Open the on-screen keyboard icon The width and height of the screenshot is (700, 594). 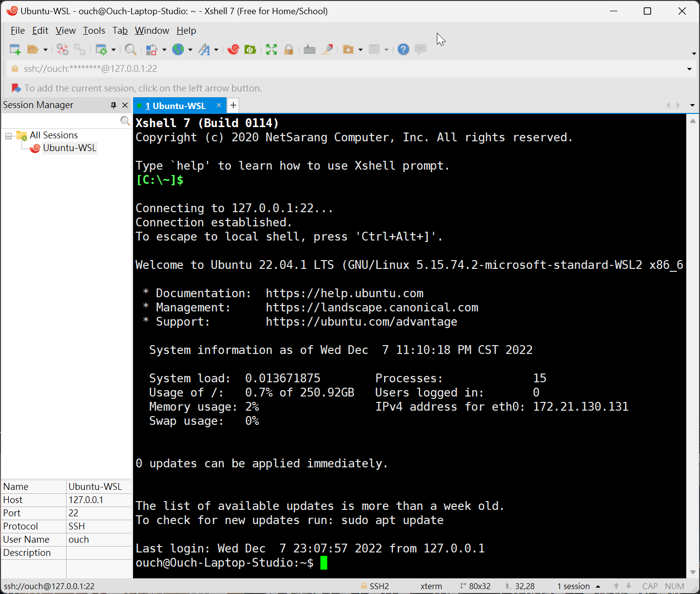pyautogui.click(x=309, y=49)
